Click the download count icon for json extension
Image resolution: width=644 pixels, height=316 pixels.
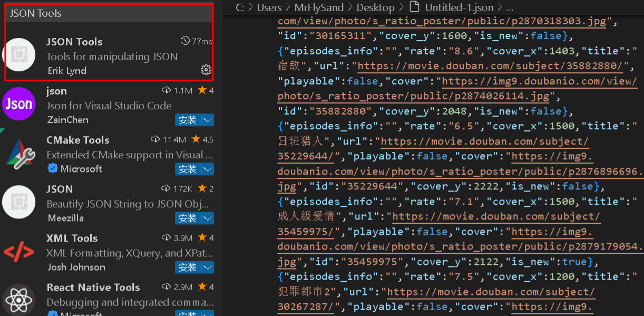point(167,91)
